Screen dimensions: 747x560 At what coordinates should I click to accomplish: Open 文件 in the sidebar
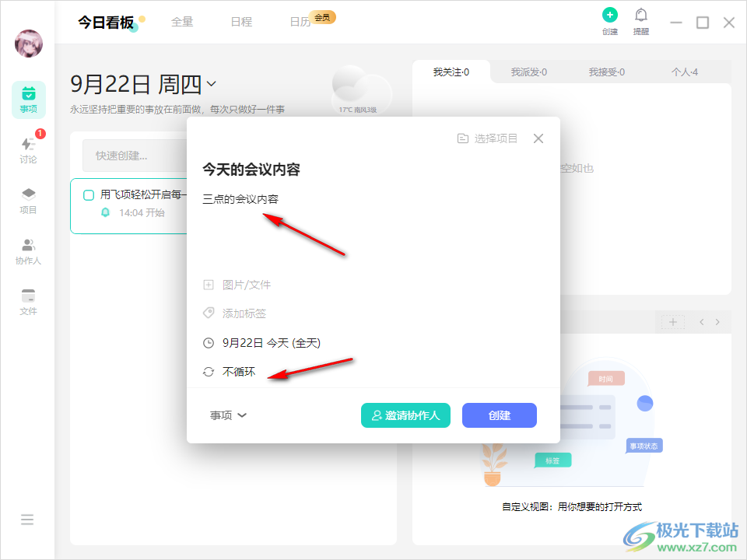pyautogui.click(x=28, y=302)
